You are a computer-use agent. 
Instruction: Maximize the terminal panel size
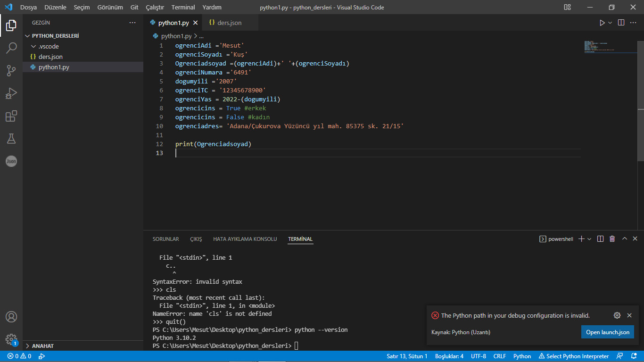[624, 239]
